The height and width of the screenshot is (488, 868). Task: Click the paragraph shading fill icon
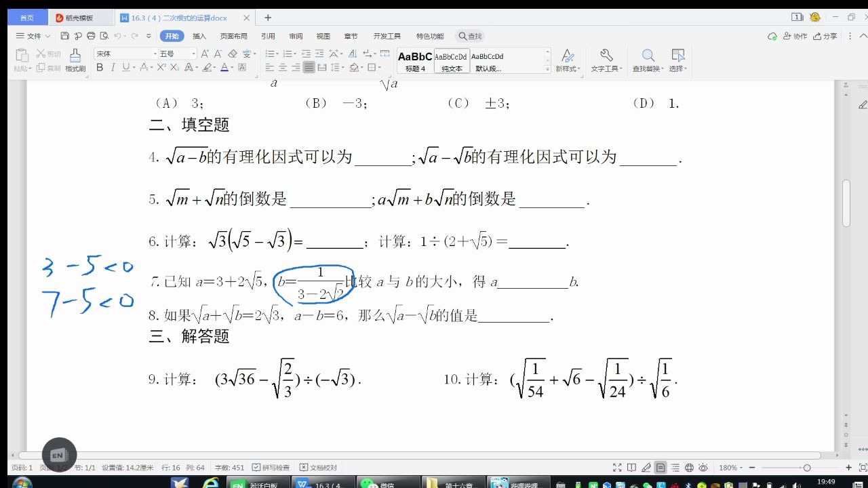pos(353,67)
